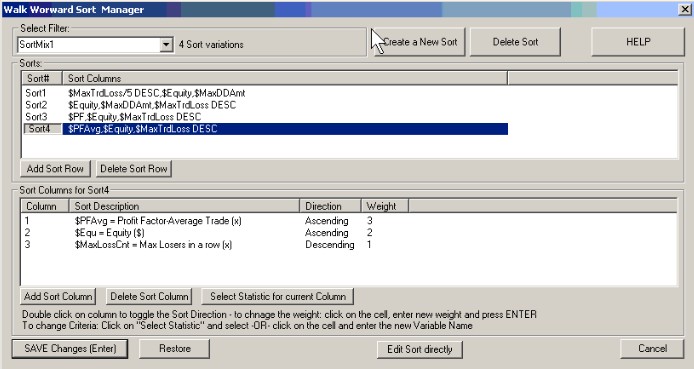Click '$PFAvg,$Equity,$MaxTrdLoss DESC' cell
694x369 pixels.
[x=285, y=129]
